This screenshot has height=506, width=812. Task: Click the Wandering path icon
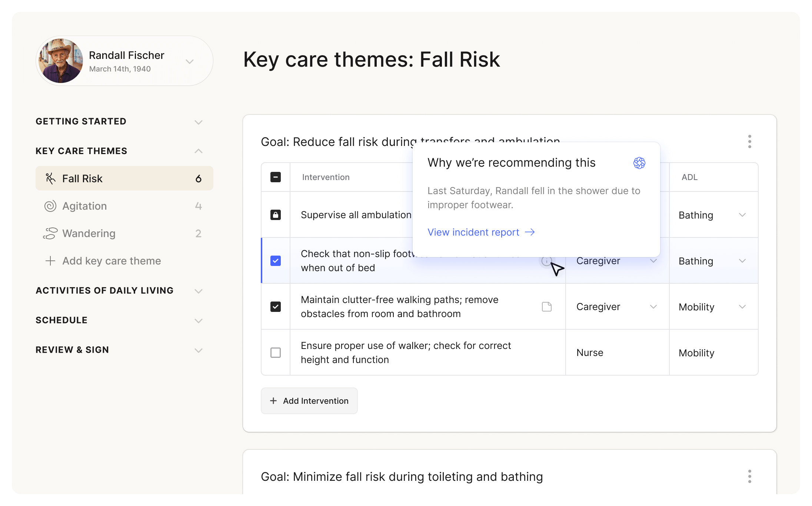50,233
